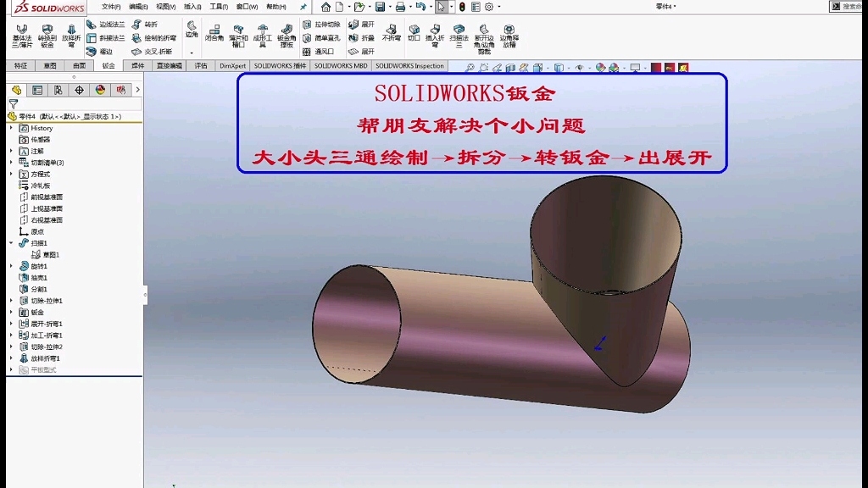Viewport: 868px width, 488px height.
Task: Click the SOLIDWORKS search command box
Action: [x=851, y=7]
